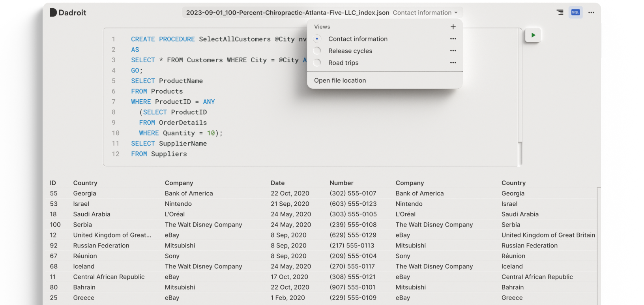The image size is (644, 305).
Task: Click the truncated United Kingdom of Great... cell
Action: click(112, 235)
